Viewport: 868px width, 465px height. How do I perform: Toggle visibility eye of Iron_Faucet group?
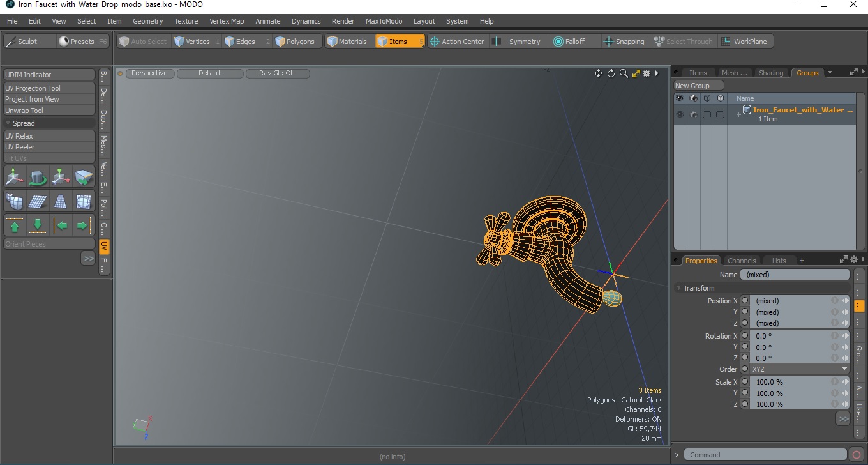click(680, 114)
